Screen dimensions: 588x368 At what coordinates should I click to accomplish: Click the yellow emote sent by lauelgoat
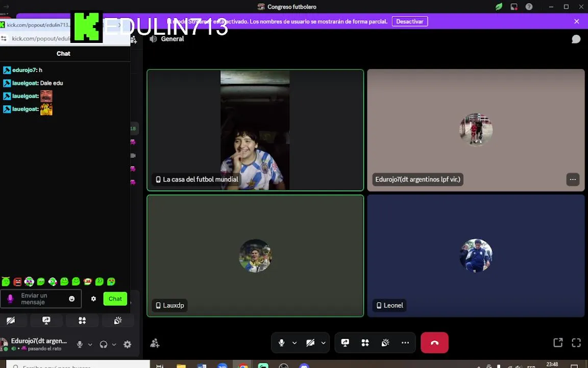[x=46, y=109]
